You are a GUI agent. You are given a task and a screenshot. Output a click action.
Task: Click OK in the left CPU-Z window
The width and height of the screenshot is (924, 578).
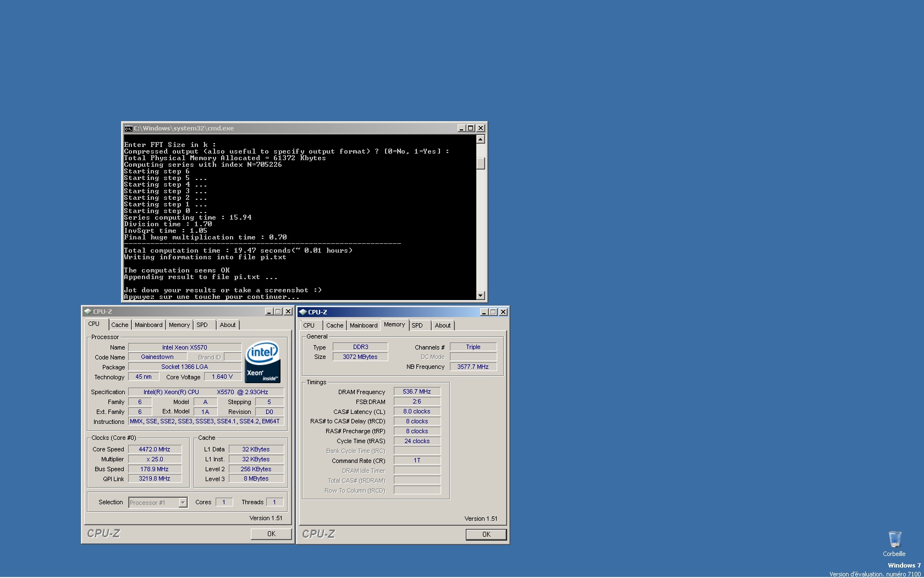(271, 534)
